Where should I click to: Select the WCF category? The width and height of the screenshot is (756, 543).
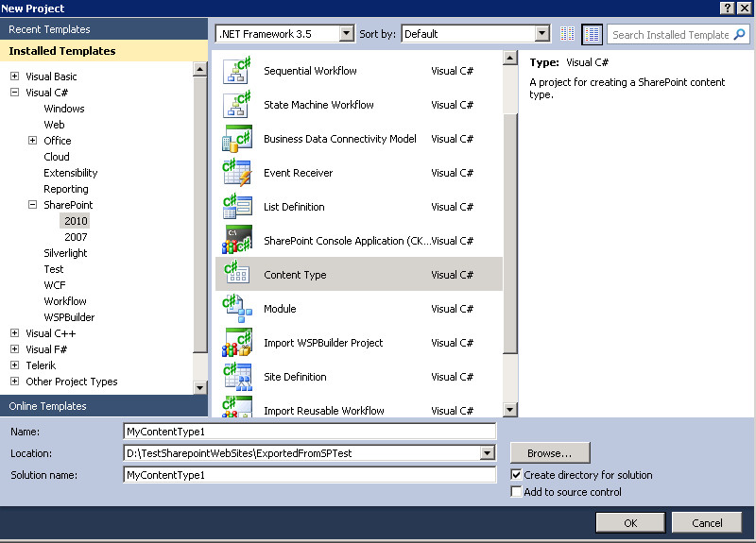click(55, 285)
